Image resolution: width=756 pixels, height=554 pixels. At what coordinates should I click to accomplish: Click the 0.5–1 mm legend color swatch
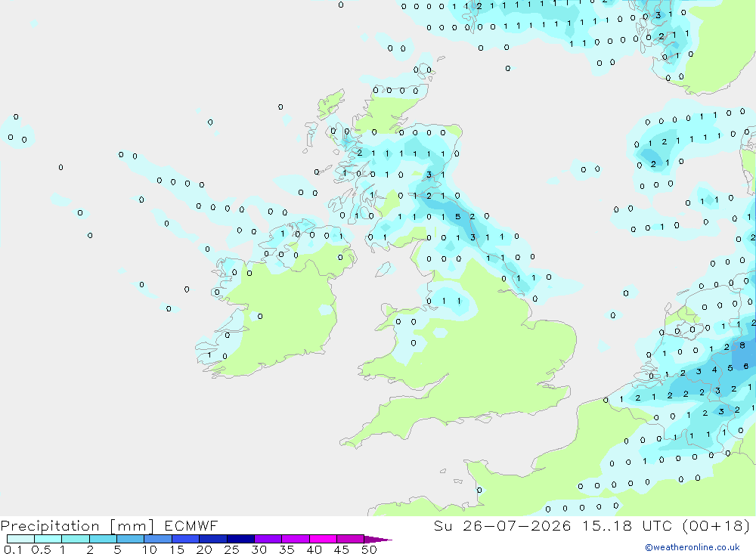pos(48,539)
